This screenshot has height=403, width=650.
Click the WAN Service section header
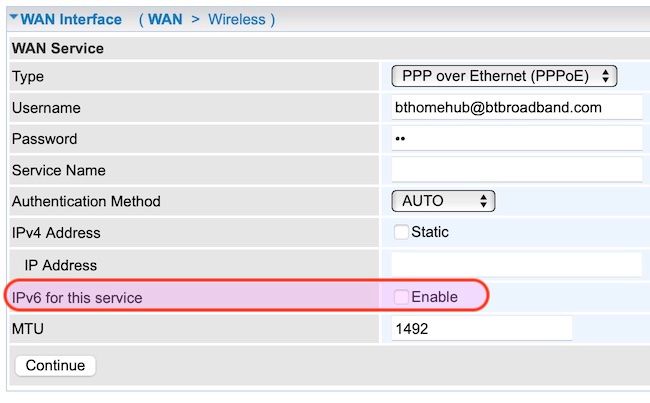click(57, 48)
